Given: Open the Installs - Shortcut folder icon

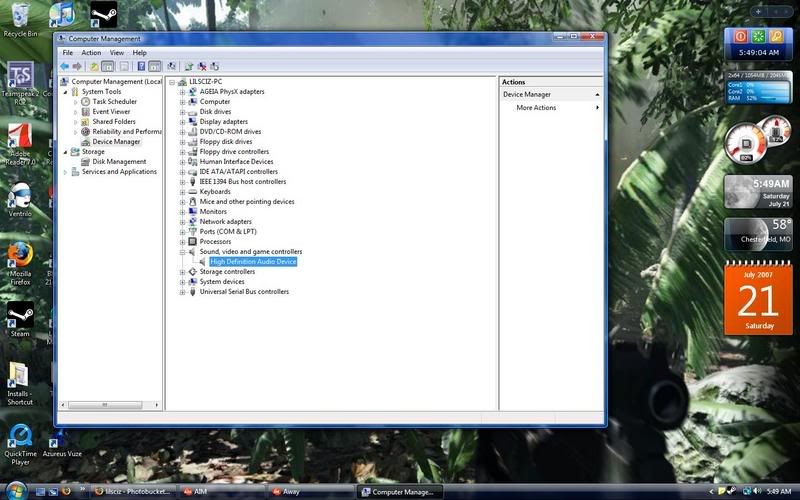Looking at the screenshot, I should click(x=20, y=384).
